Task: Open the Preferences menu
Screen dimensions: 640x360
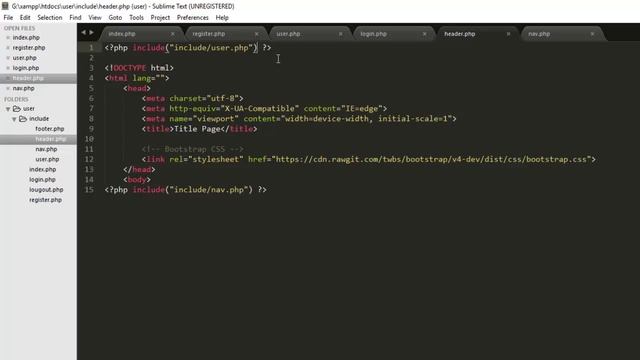Action: click(x=192, y=18)
